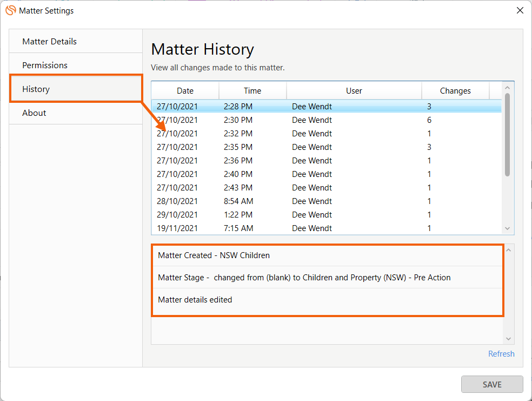This screenshot has width=532, height=401.
Task: Open the Permissions section
Action: pyautogui.click(x=76, y=65)
